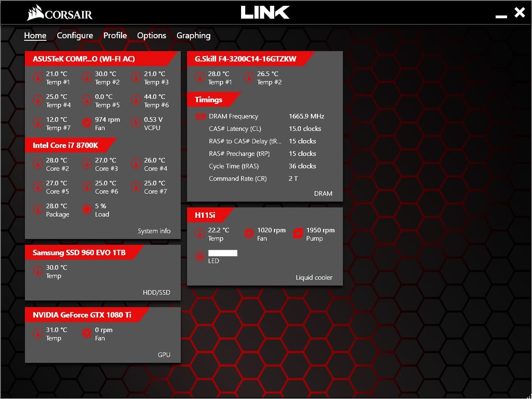Click the motherboard Temp #2 thermometer icon
Viewport: 532px width, 399px height.
click(87, 77)
